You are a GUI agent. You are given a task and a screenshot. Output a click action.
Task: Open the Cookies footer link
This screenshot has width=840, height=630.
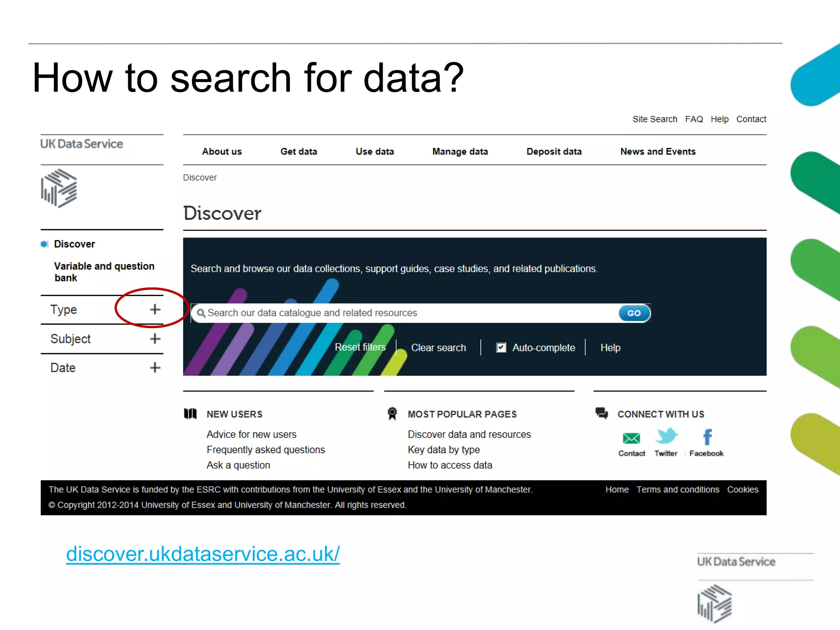click(x=743, y=490)
